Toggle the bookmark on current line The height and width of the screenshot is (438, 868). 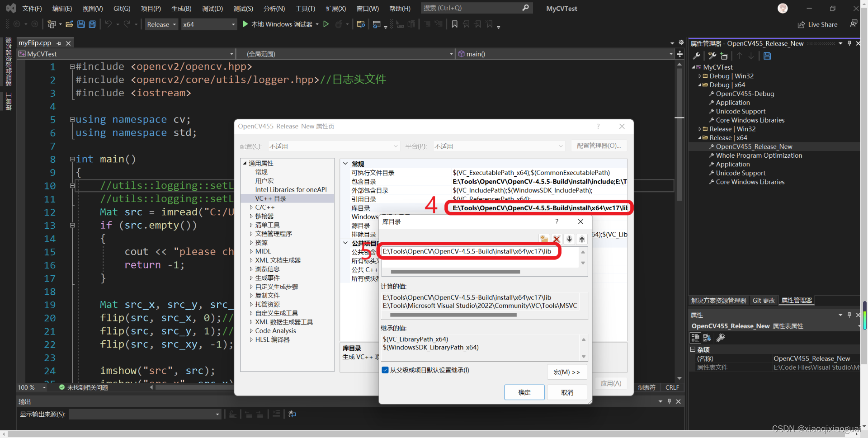454,24
